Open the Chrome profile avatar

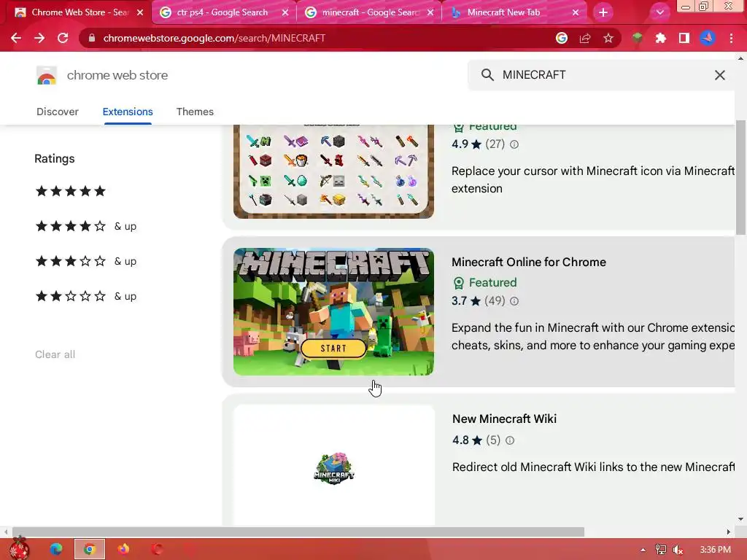tap(708, 38)
